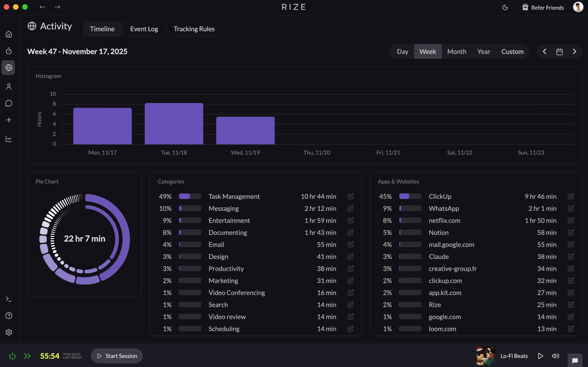Click the edit icon for Task Management

351,196
